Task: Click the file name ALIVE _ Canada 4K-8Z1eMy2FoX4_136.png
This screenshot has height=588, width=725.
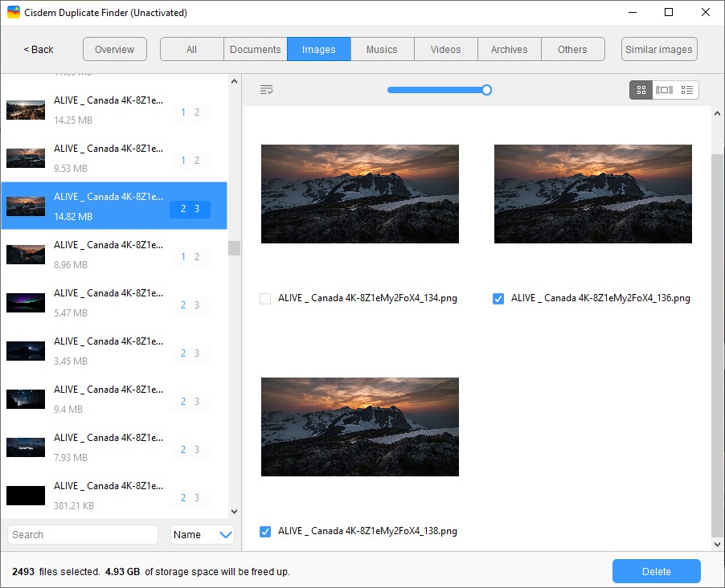Action: 600,298
